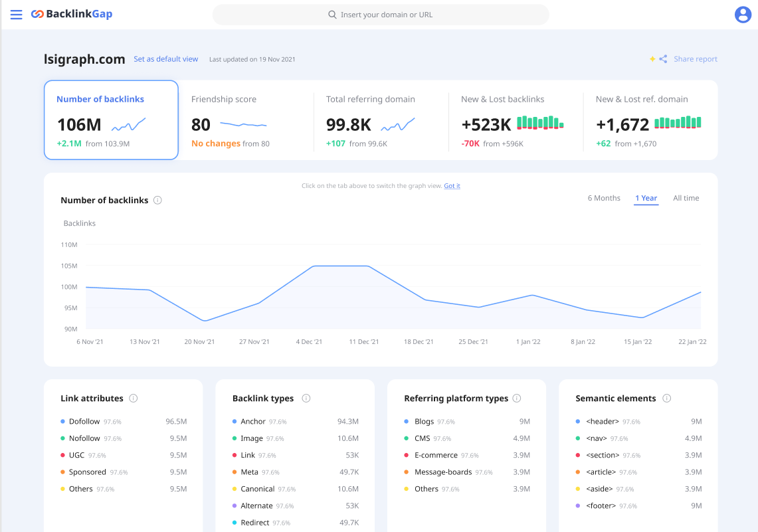Switch chart range to 6 Months

coord(604,198)
